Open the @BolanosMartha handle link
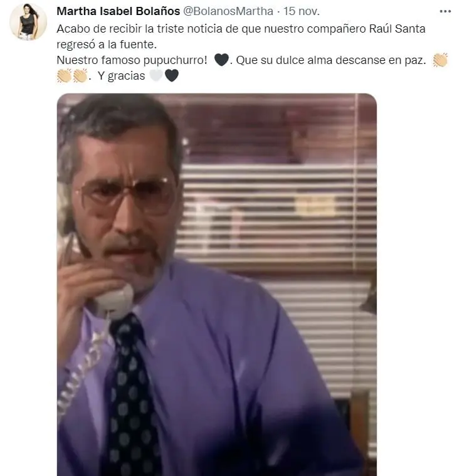The height and width of the screenshot is (476, 462). (x=228, y=11)
